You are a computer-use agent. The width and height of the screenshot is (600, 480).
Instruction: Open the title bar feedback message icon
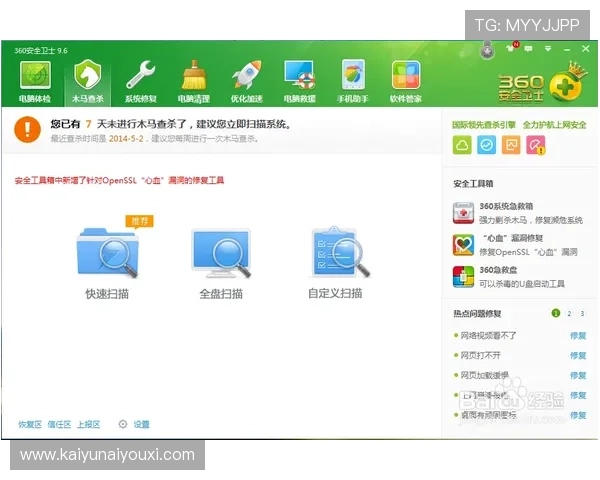coord(528,49)
